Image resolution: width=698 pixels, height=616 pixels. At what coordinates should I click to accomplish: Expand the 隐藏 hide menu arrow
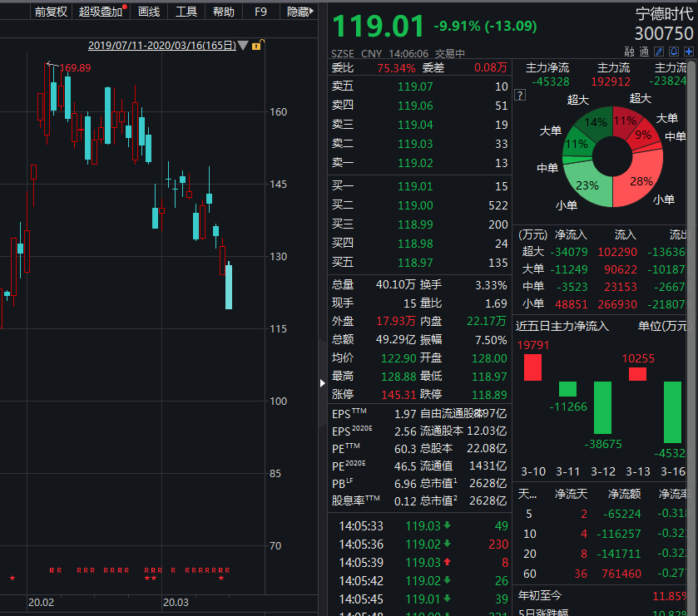(x=313, y=12)
